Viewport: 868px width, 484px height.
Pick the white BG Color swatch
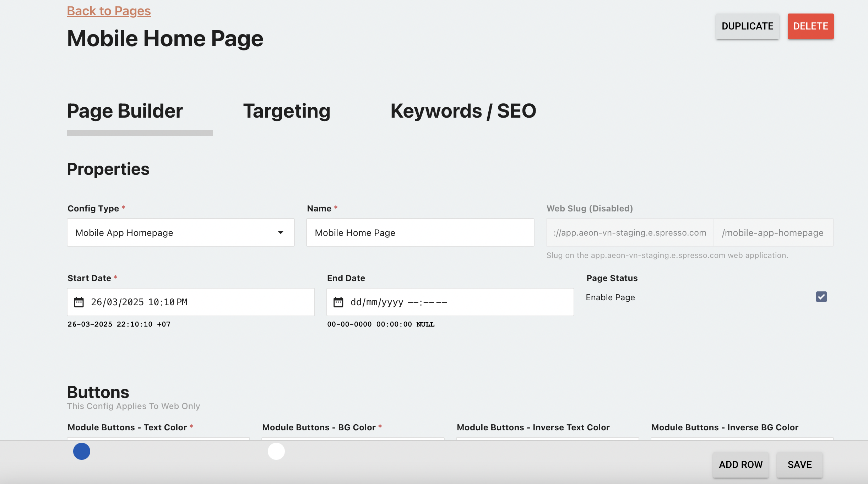276,451
